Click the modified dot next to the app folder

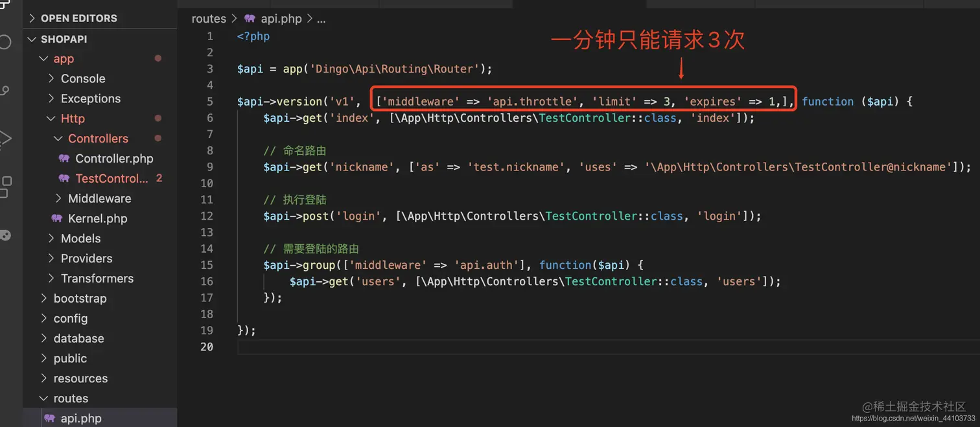(157, 58)
